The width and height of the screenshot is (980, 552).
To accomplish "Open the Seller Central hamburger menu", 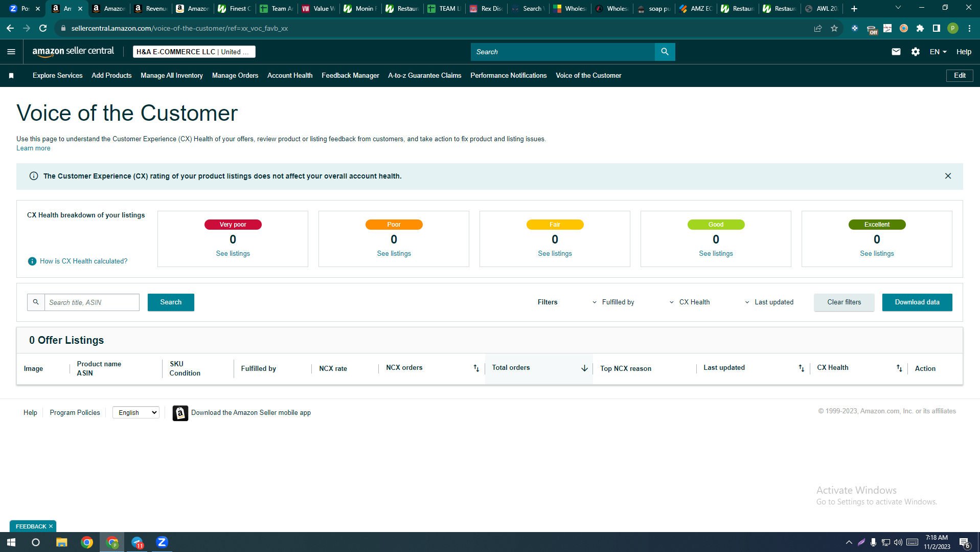I will pos(11,52).
